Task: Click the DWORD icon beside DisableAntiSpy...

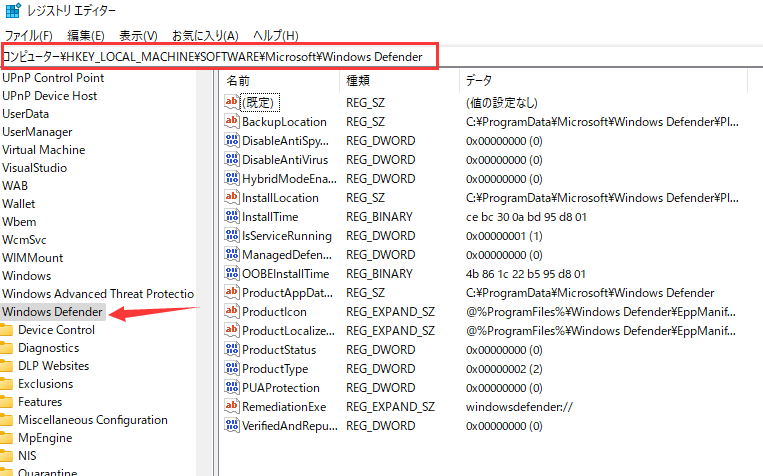Action: point(232,140)
